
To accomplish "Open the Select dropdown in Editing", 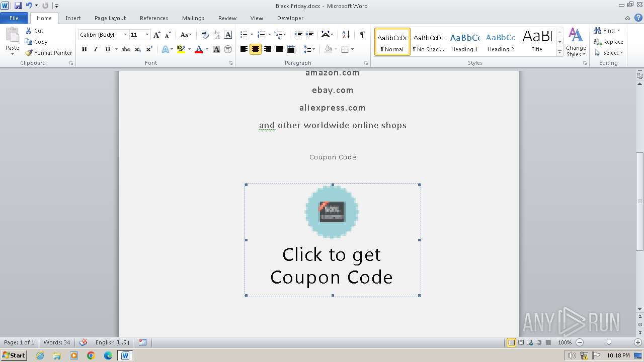I will (608, 53).
